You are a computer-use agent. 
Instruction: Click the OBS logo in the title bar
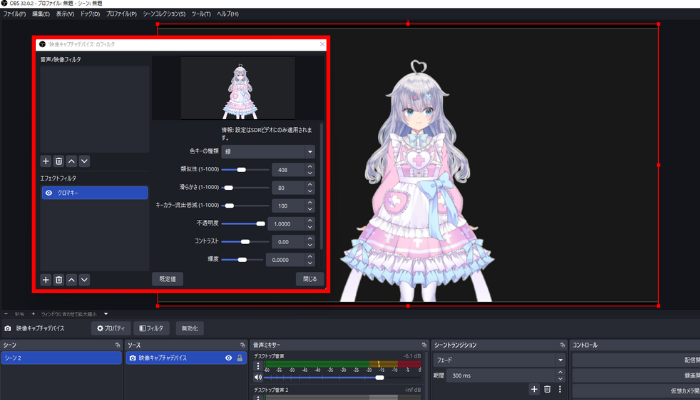tap(4, 3)
